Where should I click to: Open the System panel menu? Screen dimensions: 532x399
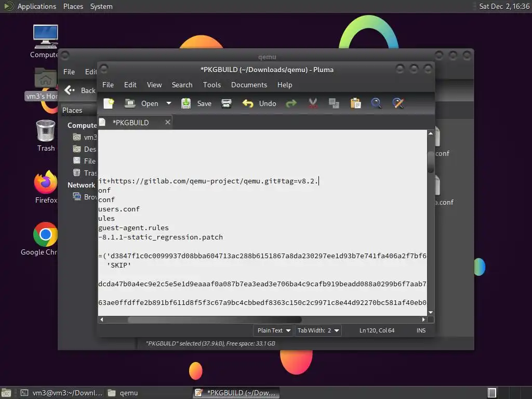[101, 6]
